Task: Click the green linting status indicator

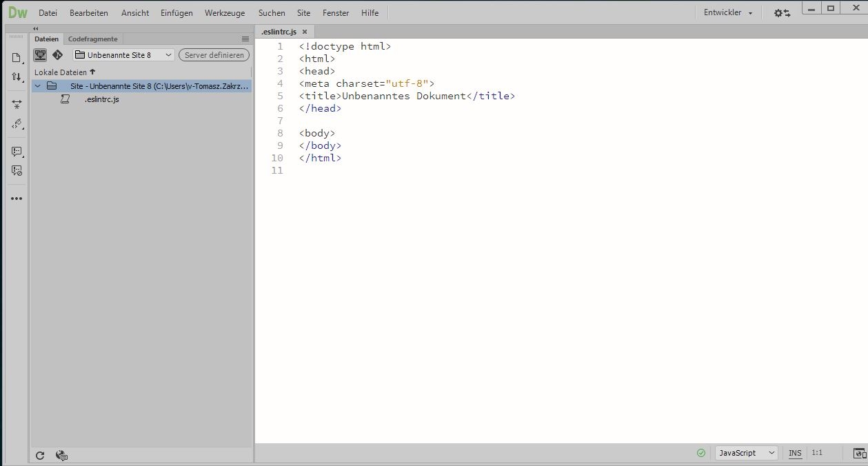Action: coord(700,453)
